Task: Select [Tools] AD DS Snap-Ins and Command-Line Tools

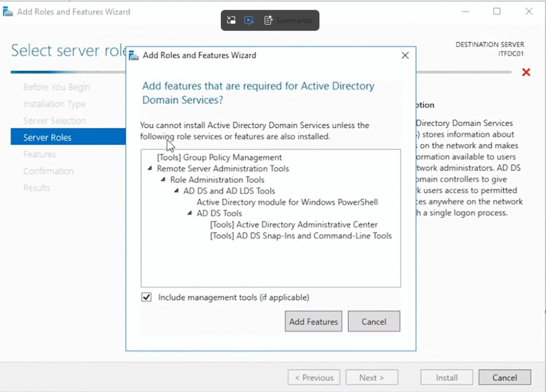Action: tap(301, 236)
